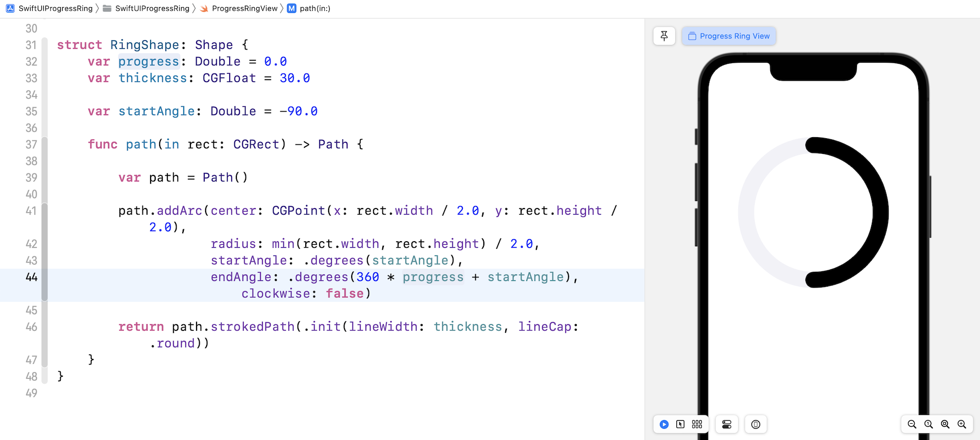Image resolution: width=980 pixels, height=440 pixels.
Task: Zoom preview to fit
Action: coord(945,424)
